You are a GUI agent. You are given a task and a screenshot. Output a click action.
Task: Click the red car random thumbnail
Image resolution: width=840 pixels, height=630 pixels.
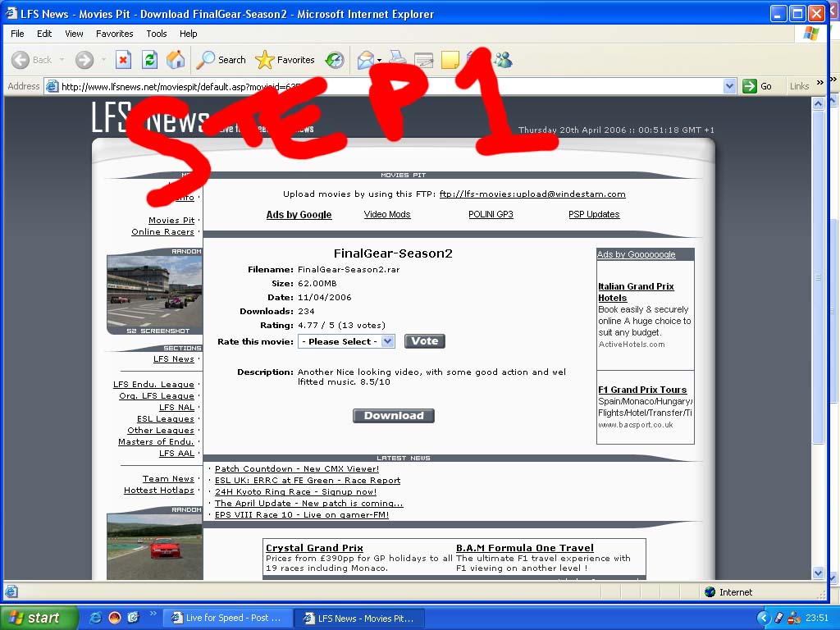pos(155,547)
